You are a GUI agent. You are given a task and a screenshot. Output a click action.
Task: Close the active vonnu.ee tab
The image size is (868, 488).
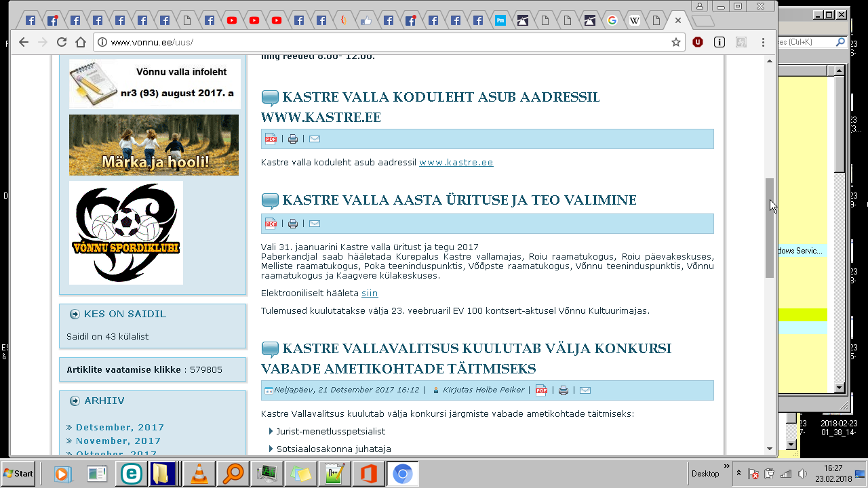point(678,20)
